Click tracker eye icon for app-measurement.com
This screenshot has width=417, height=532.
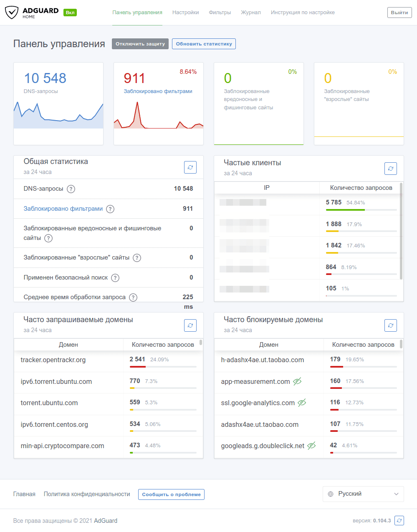click(x=297, y=381)
